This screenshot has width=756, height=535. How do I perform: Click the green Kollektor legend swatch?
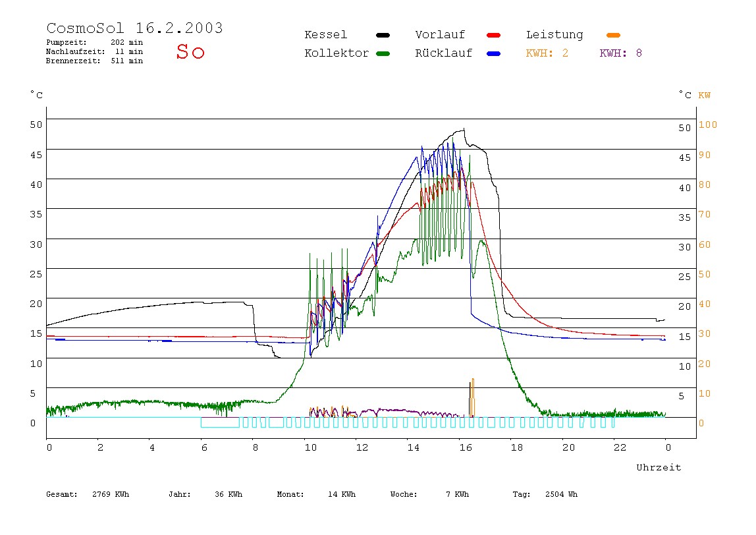383,53
